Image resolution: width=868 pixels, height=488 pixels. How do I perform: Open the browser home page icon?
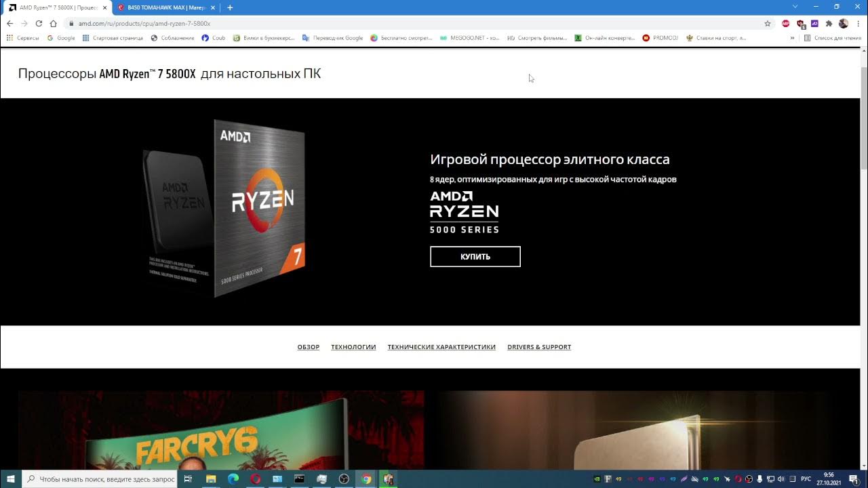(x=53, y=23)
